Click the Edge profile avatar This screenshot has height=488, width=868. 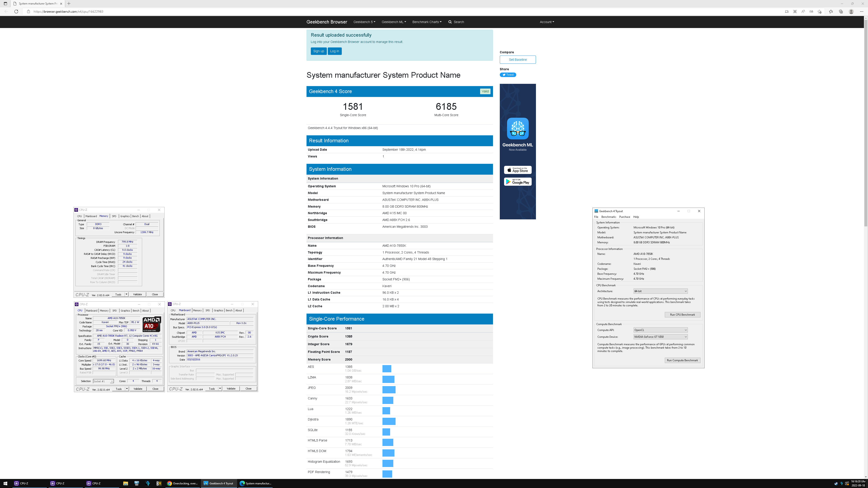(x=851, y=12)
